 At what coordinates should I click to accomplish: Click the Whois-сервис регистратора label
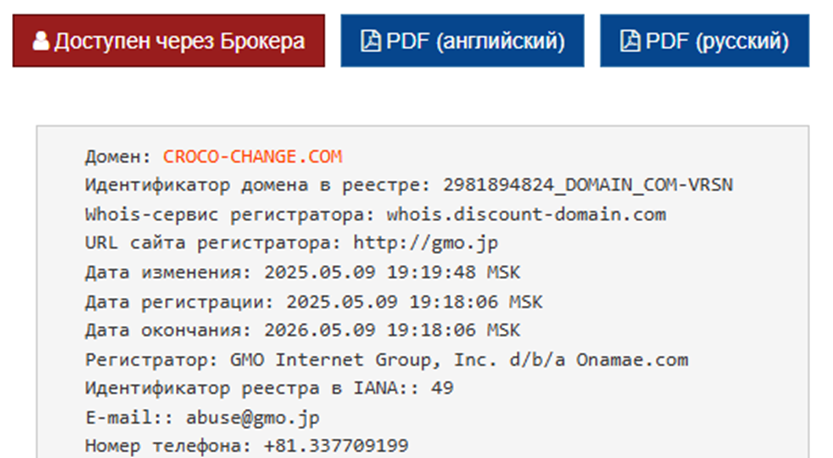pos(230,215)
